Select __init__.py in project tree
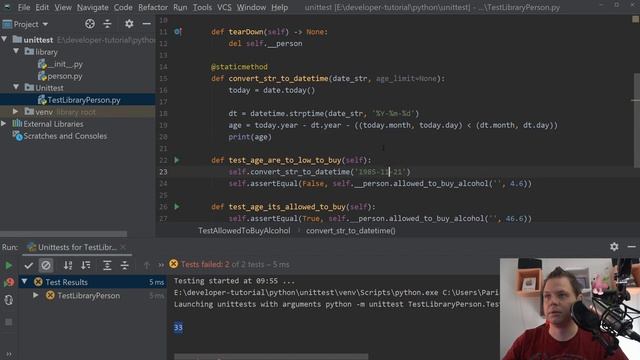The image size is (640, 360). pos(60,64)
